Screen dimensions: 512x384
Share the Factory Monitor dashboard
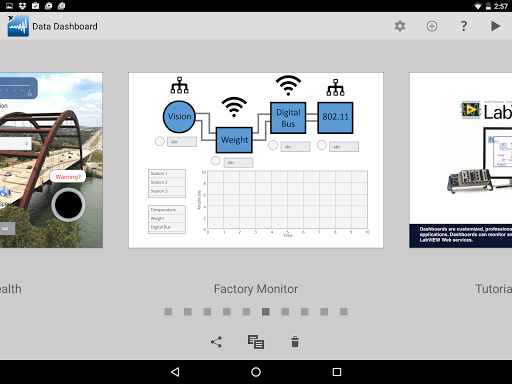click(x=216, y=342)
